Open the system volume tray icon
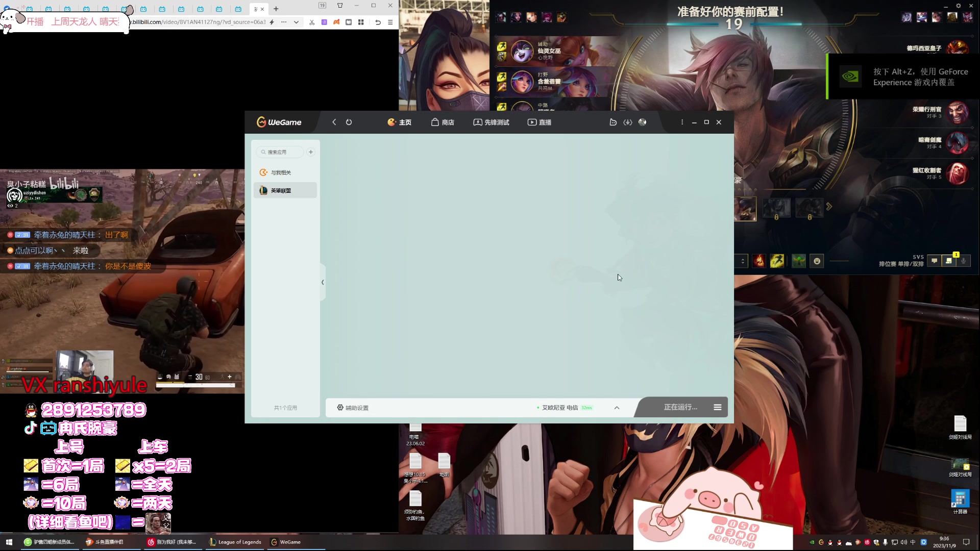 pos(904,542)
